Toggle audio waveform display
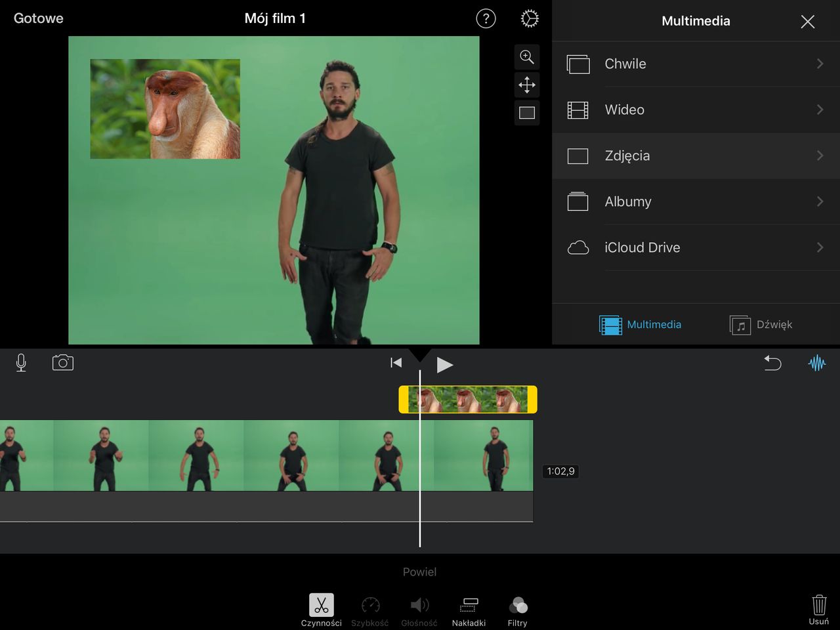This screenshot has height=630, width=840. click(x=816, y=363)
